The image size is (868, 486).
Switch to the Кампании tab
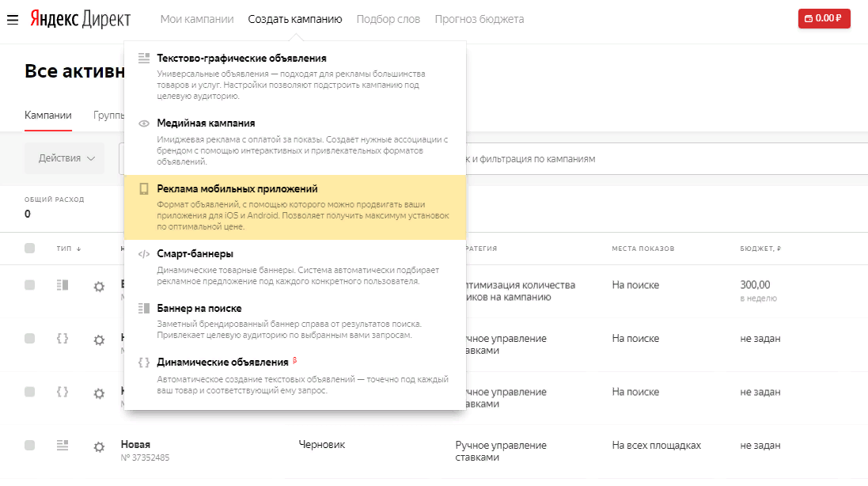(48, 115)
